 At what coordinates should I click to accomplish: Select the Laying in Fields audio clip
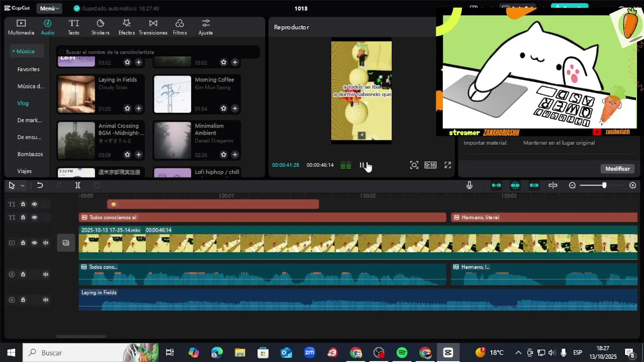click(x=358, y=300)
